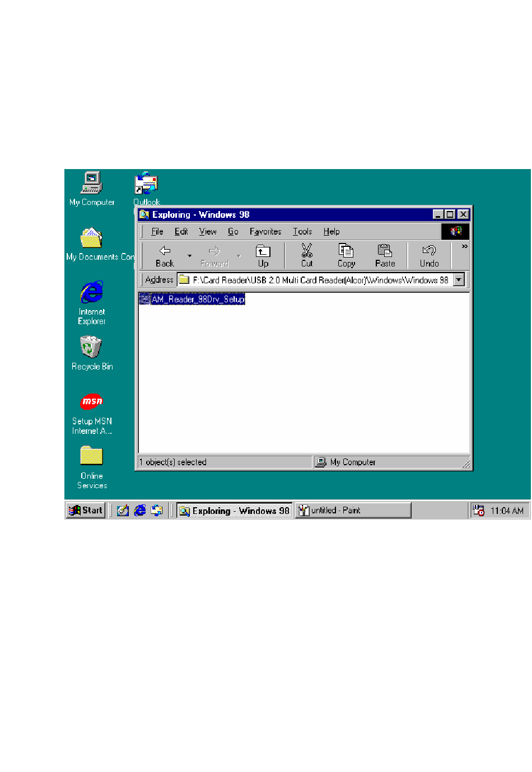Open the View menu
Screen dimensions: 532x772
point(208,231)
